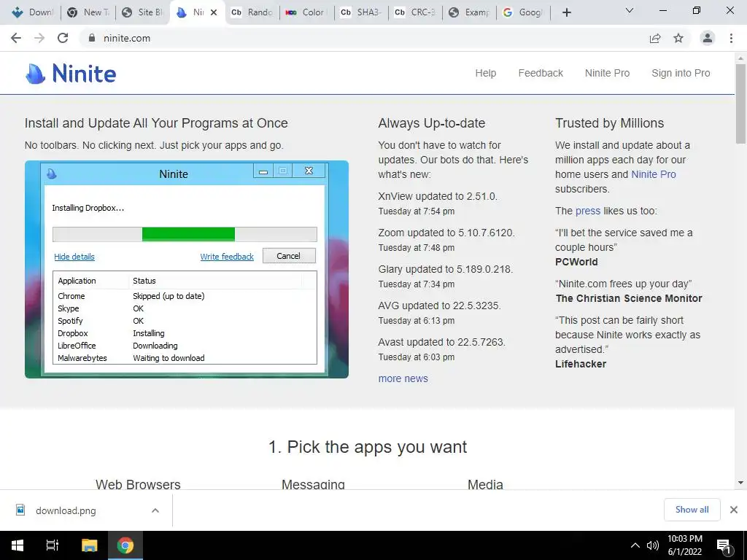This screenshot has height=560, width=747.
Task: Share this page via share icon
Action: [x=655, y=38]
